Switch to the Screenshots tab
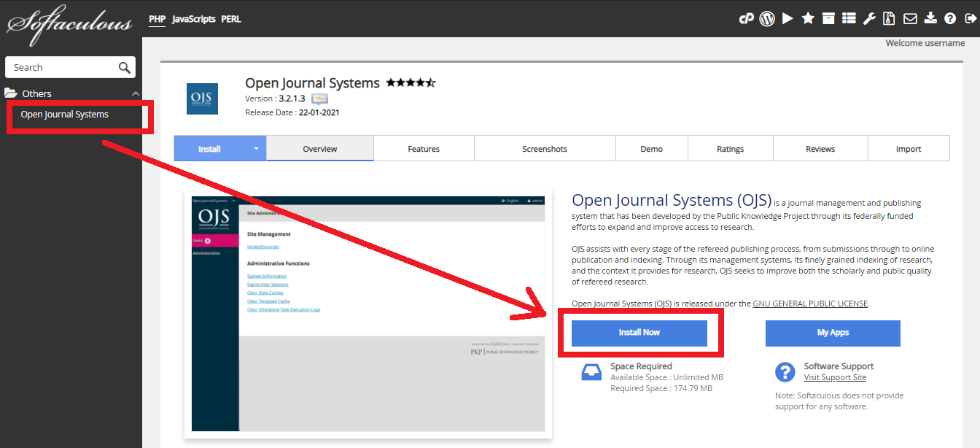Viewport: 980px width, 448px height. (544, 148)
